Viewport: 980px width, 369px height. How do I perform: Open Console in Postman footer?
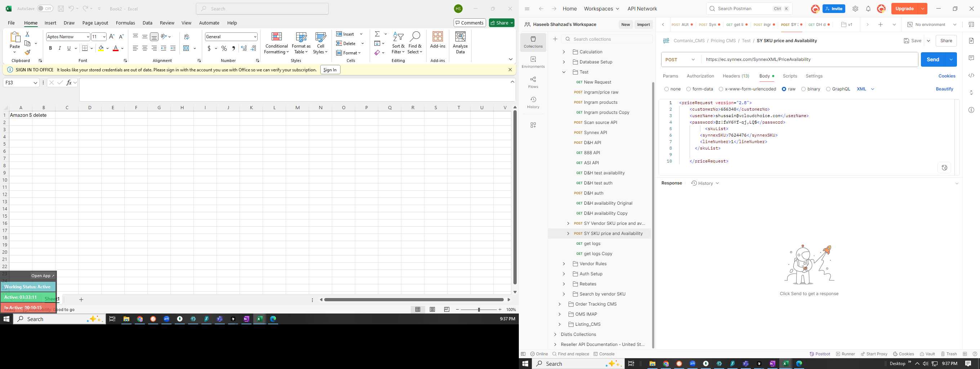point(604,354)
